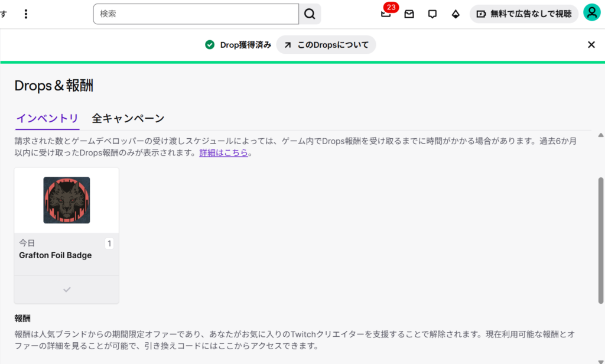605x364 pixels.
Task: Click the Grafton Foil Badge wolf image
Action: [x=67, y=200]
